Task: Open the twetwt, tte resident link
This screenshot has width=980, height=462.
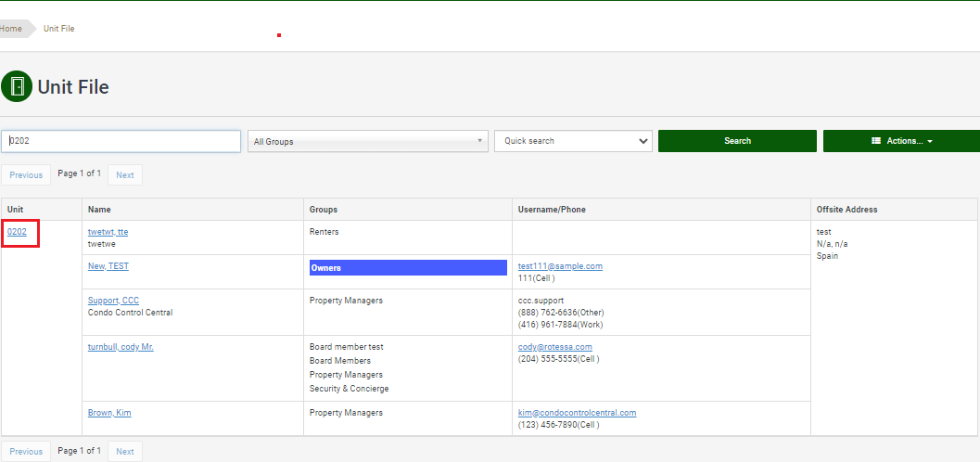Action: (108, 232)
